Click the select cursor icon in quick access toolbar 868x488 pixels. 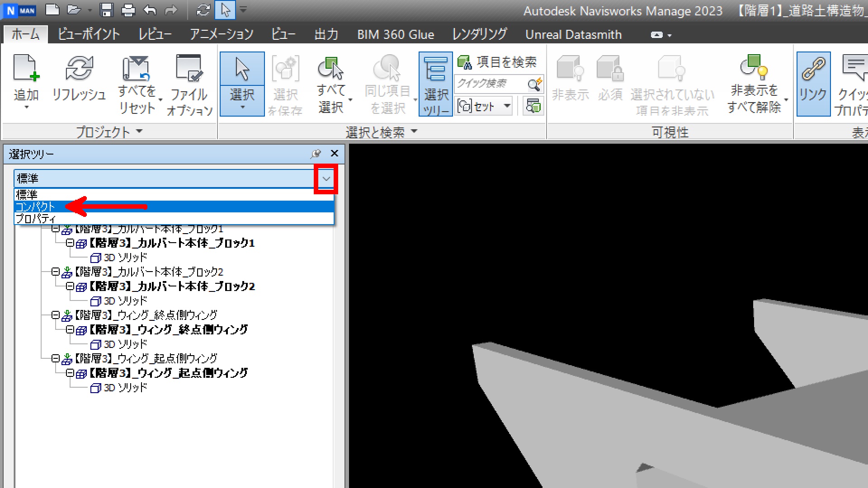[226, 10]
